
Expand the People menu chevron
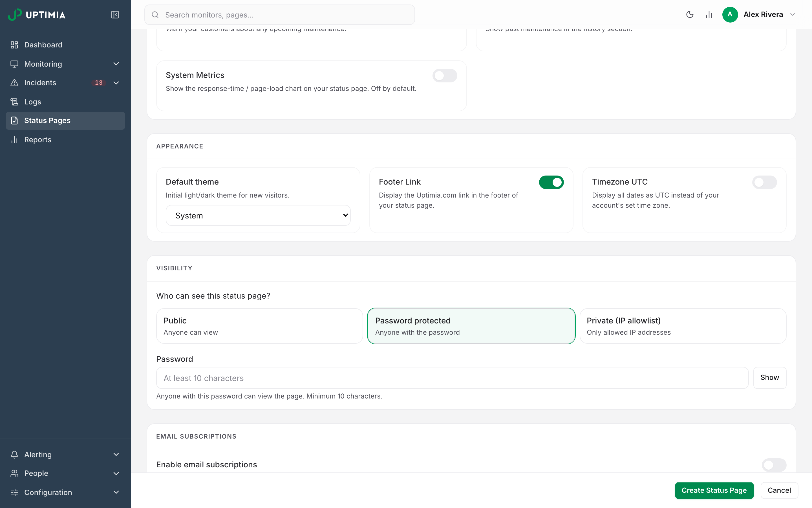(116, 473)
